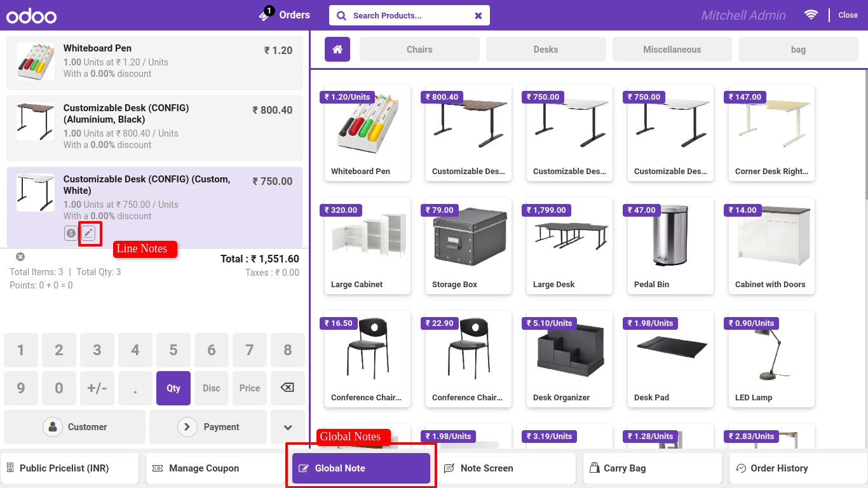Click Mitchell Admin cashier name
This screenshot has height=488, width=868.
(x=743, y=15)
